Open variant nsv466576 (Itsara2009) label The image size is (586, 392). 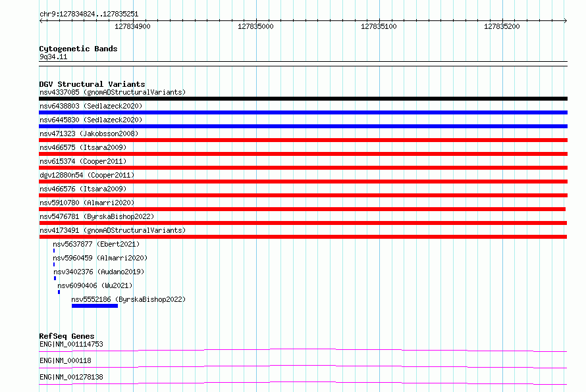coord(83,189)
